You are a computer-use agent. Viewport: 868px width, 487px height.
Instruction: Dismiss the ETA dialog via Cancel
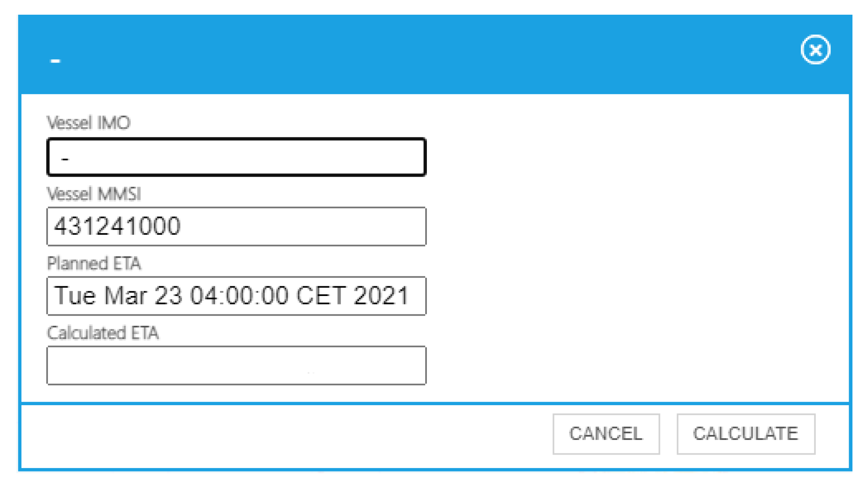606,434
